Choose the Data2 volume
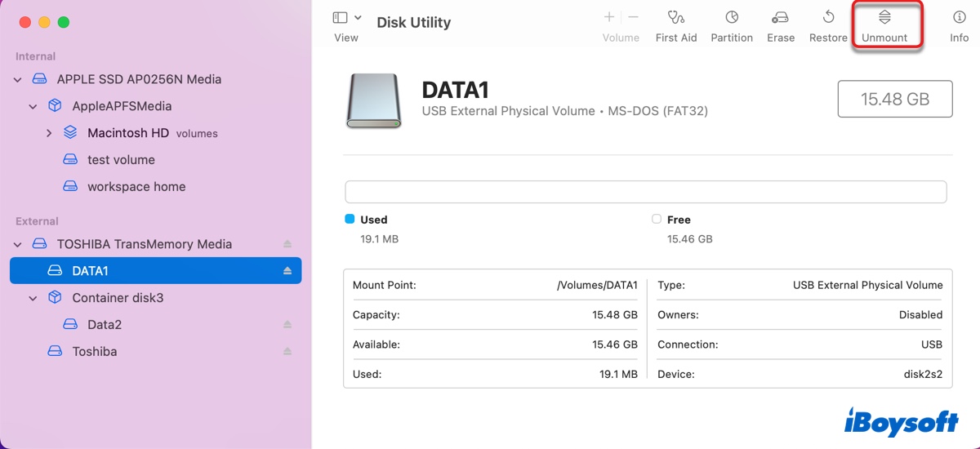The width and height of the screenshot is (980, 449). click(x=105, y=325)
